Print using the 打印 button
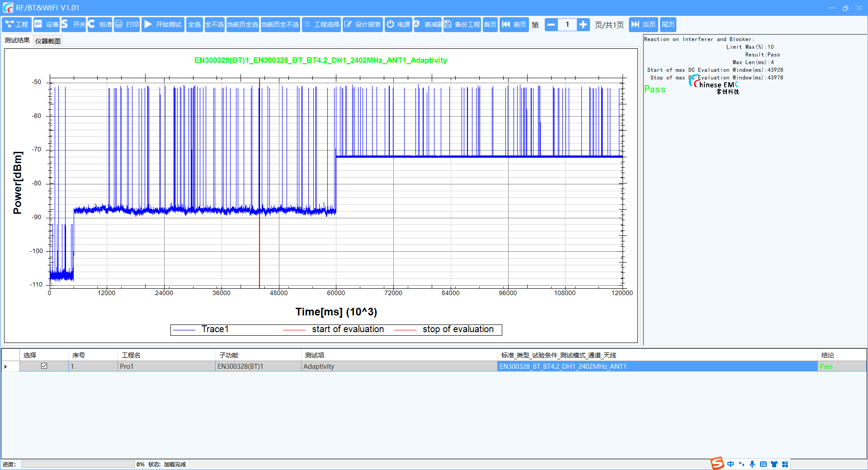868x470 pixels. pyautogui.click(x=127, y=24)
